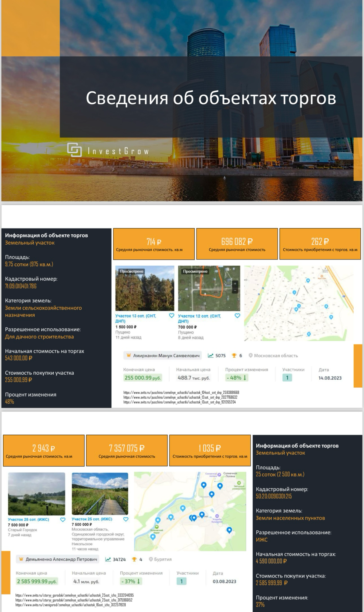Click the plus zoom button on satellite image
This screenshot has height=612, width=364.
click(235, 284)
